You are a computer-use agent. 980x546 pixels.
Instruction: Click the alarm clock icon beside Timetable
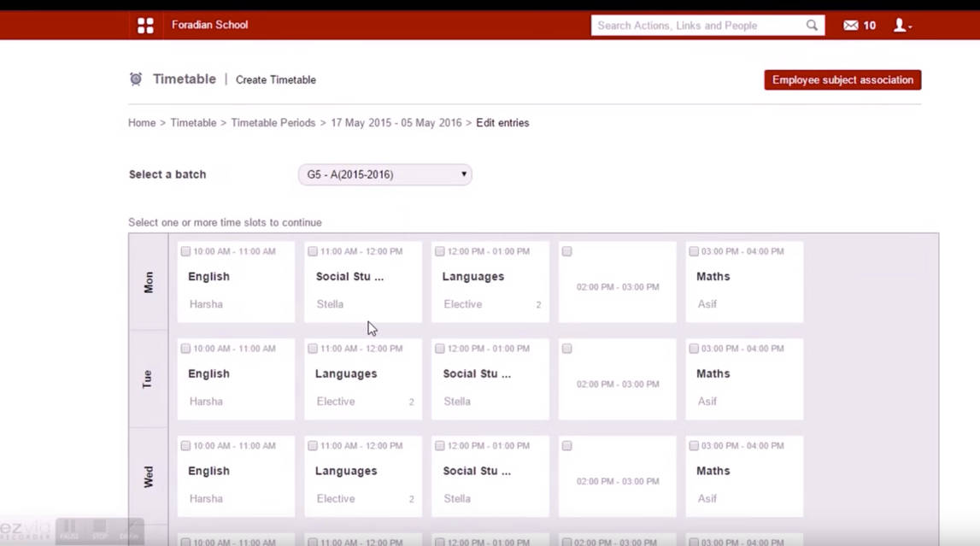click(x=135, y=78)
